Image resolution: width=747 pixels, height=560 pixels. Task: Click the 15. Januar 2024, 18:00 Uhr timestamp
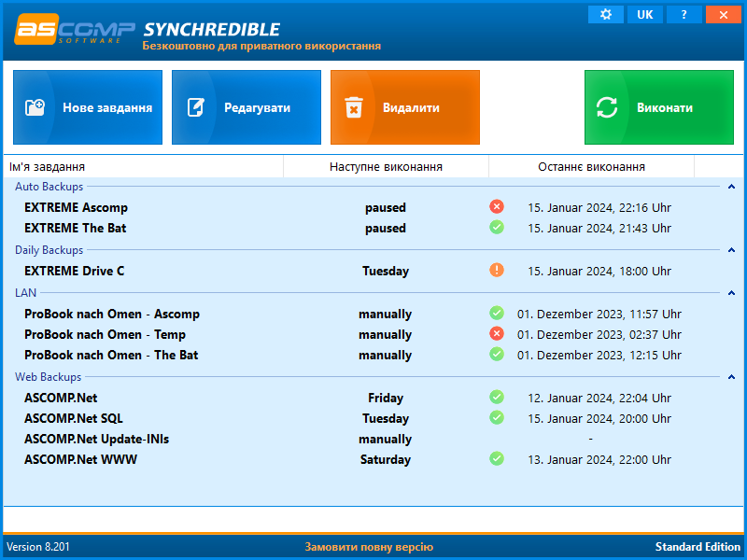pyautogui.click(x=599, y=271)
